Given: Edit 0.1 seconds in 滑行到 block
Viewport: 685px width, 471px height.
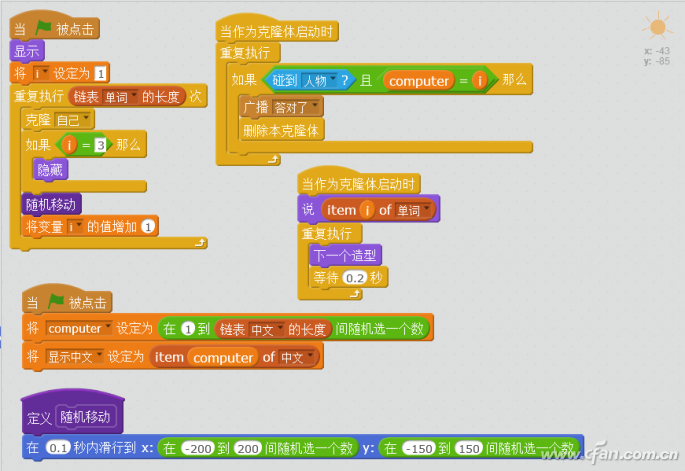Looking at the screenshot, I should [x=58, y=448].
